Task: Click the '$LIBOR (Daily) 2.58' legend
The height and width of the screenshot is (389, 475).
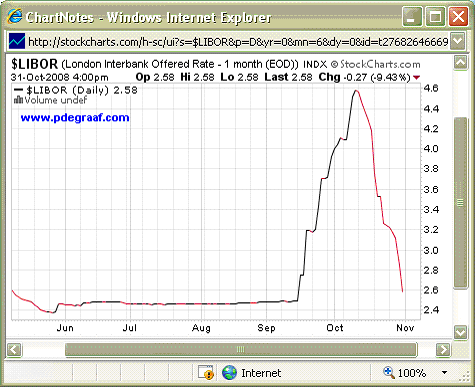Action: (76, 90)
